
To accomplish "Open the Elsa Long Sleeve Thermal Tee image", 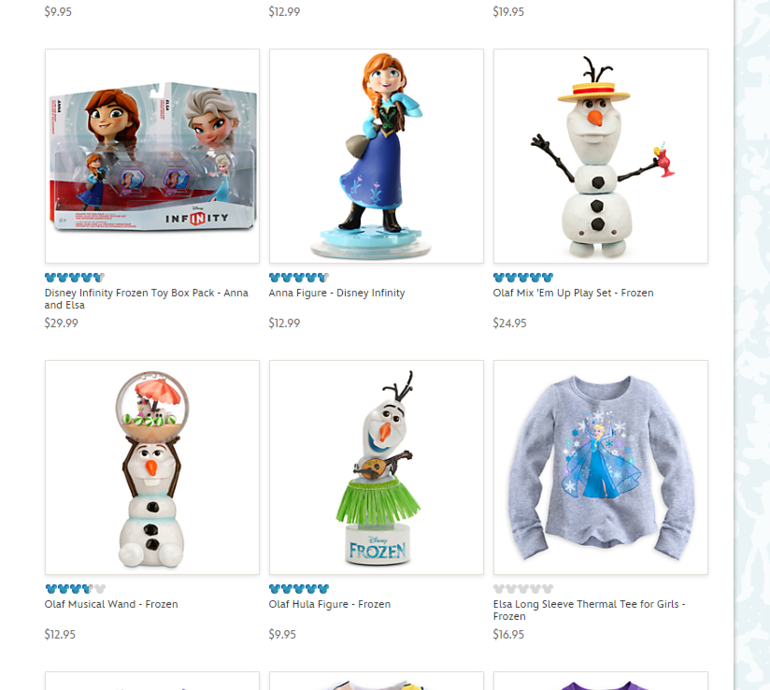I will coord(601,468).
